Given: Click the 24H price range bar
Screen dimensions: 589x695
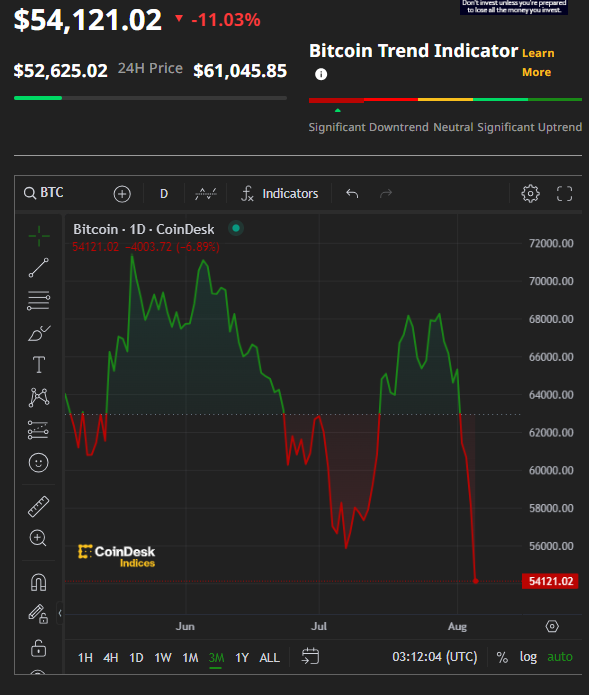Looking at the screenshot, I should pyautogui.click(x=150, y=98).
